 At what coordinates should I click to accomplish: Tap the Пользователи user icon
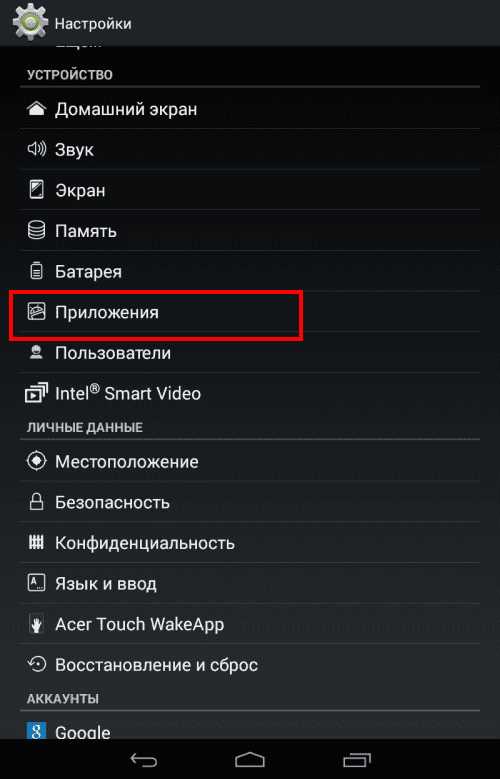coord(36,352)
